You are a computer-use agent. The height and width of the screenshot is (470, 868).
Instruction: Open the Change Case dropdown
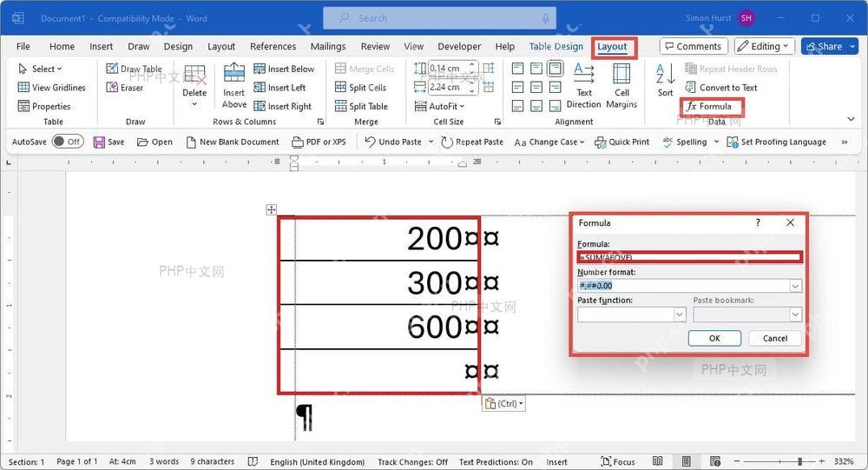[x=549, y=142]
